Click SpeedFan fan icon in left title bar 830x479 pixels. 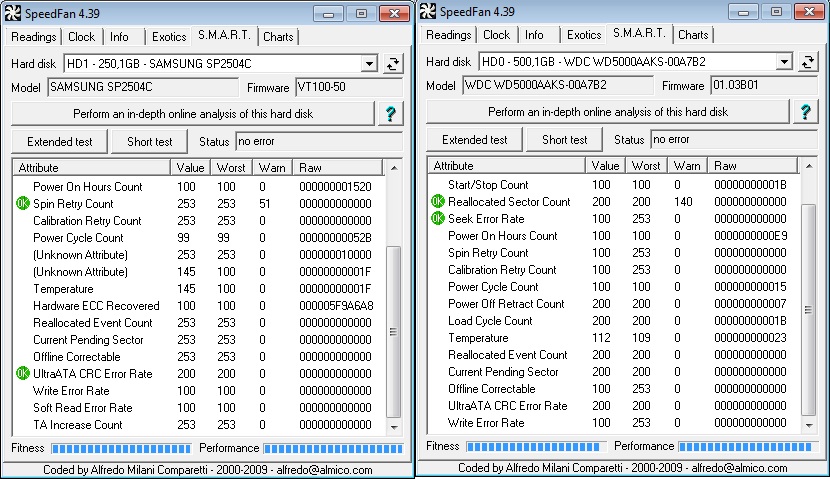pyautogui.click(x=13, y=13)
